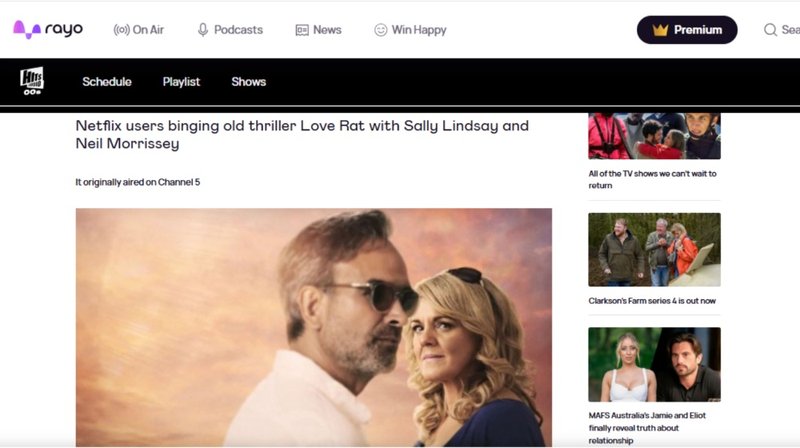800x448 pixels.
Task: Click the Podcasts microphone icon
Action: pos(203,30)
